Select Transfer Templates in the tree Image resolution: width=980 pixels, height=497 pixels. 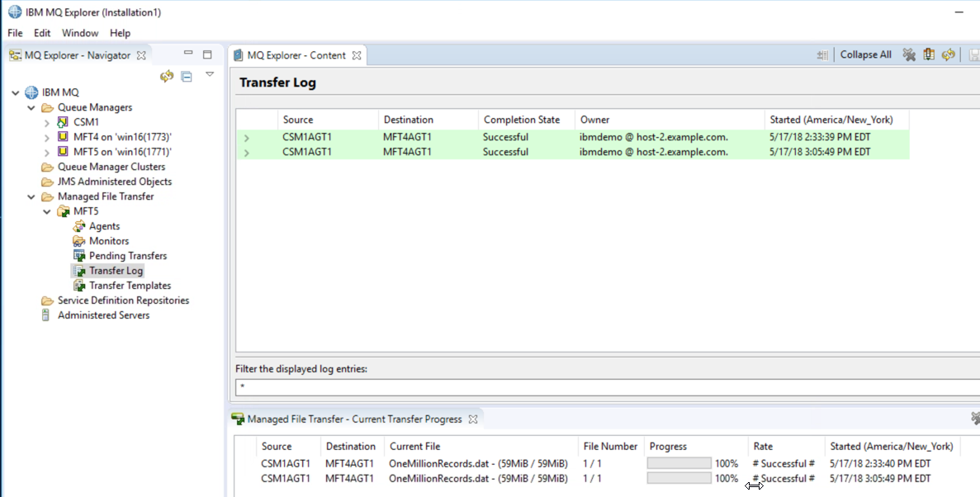click(130, 286)
